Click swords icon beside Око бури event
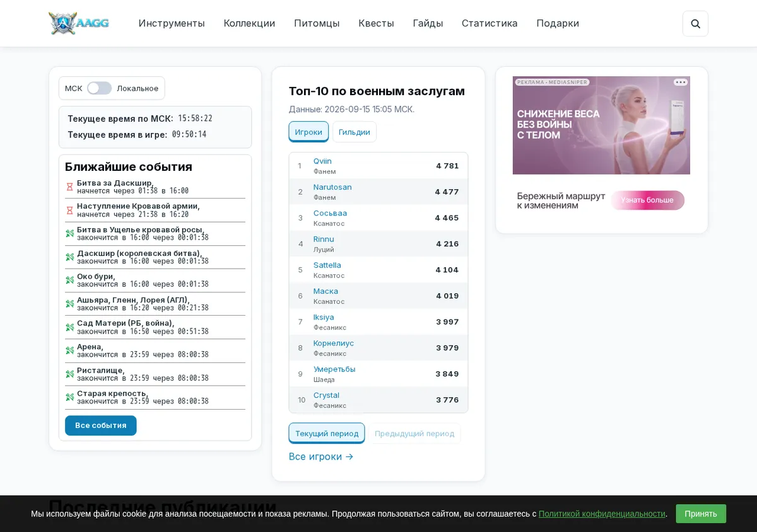This screenshot has width=757, height=532. click(x=70, y=280)
